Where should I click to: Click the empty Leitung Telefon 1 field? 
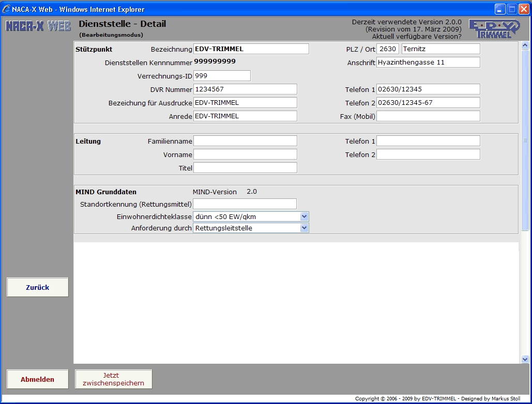pyautogui.click(x=428, y=141)
